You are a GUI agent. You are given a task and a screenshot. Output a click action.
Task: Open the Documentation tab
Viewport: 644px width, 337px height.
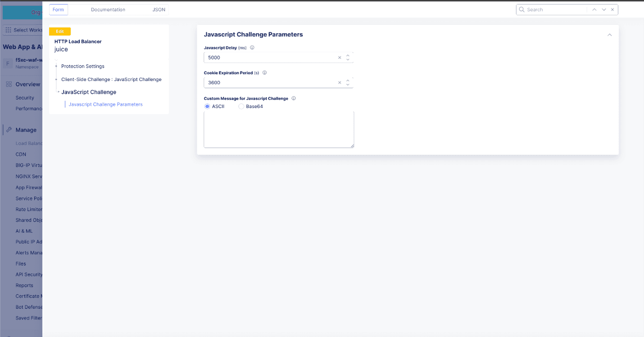[108, 9]
